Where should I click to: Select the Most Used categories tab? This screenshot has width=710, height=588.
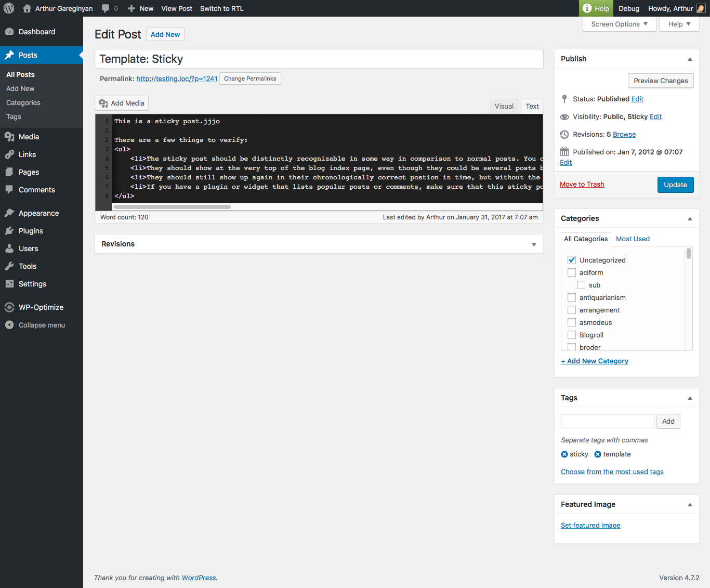(633, 239)
